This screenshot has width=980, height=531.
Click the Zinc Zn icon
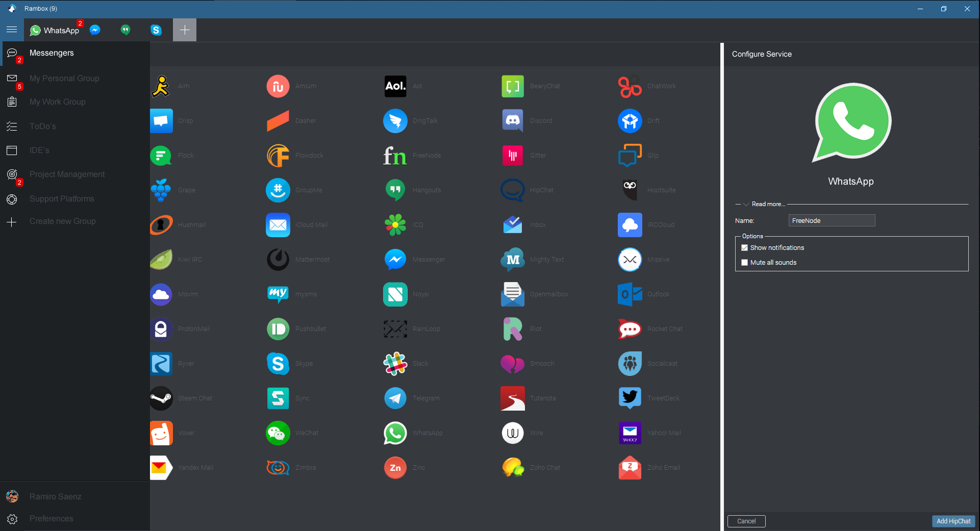pos(395,468)
